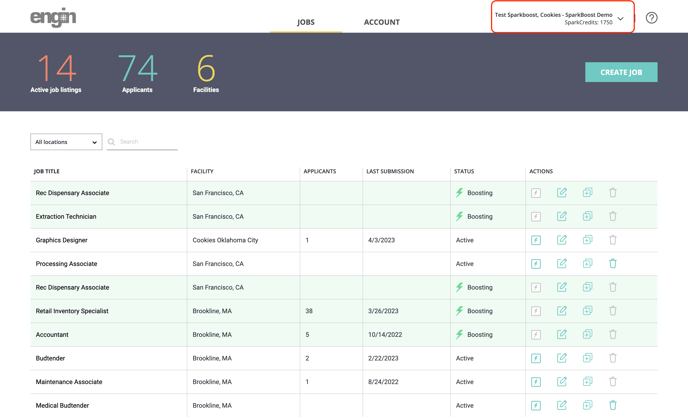
Task: Edit the Retail Inventory Specialist job
Action: (x=562, y=311)
